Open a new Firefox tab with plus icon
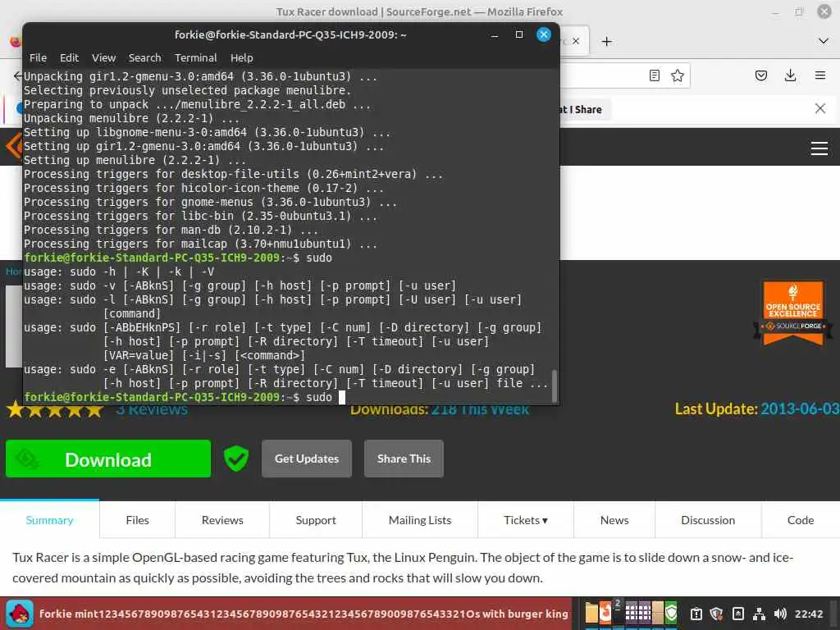Screen dimensions: 840x630 [x=606, y=41]
